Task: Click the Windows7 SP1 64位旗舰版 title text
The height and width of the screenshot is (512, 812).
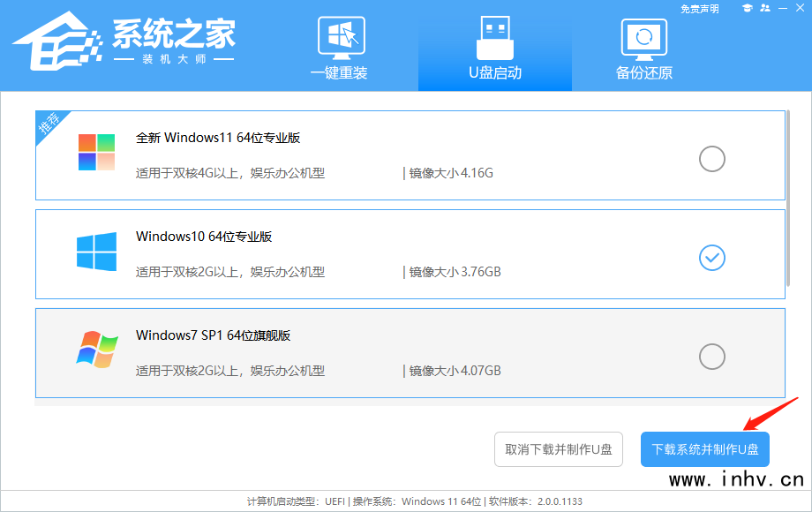Action: 213,335
